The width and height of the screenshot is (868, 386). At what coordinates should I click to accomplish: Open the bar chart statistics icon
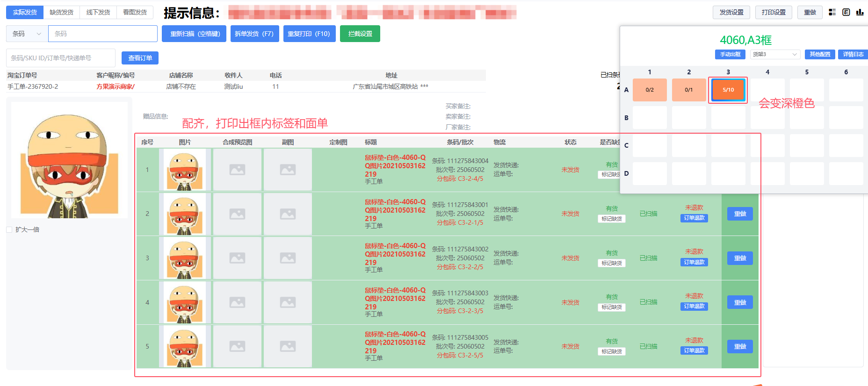pos(860,12)
